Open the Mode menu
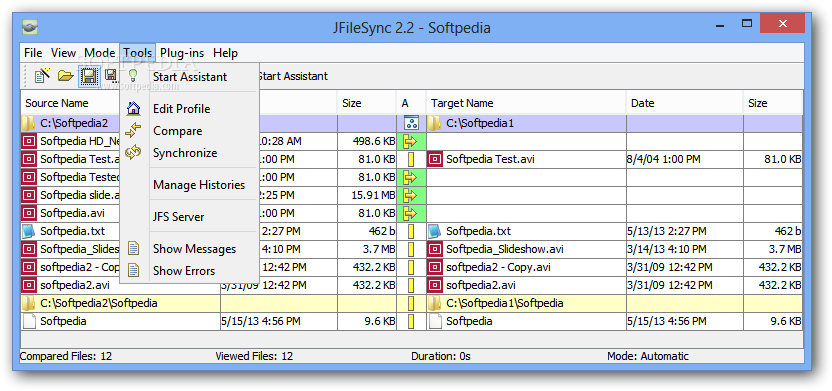The width and height of the screenshot is (832, 391). coord(100,53)
